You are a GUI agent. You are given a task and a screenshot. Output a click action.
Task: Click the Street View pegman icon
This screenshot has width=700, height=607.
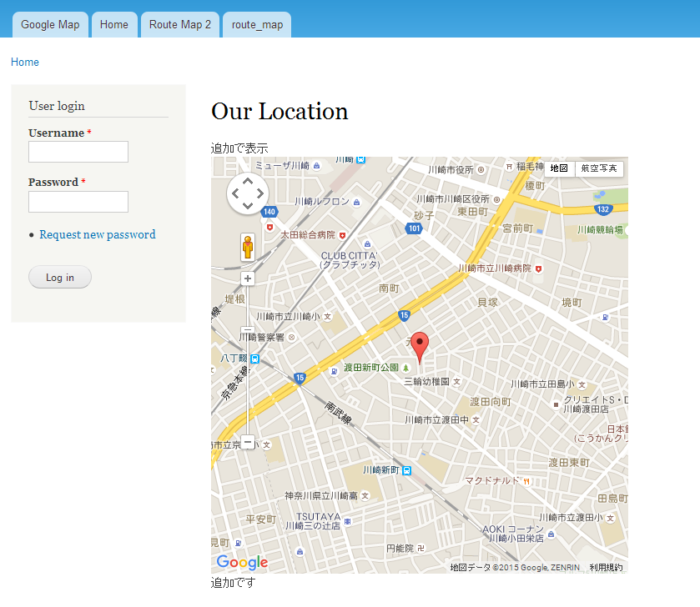pos(248,247)
